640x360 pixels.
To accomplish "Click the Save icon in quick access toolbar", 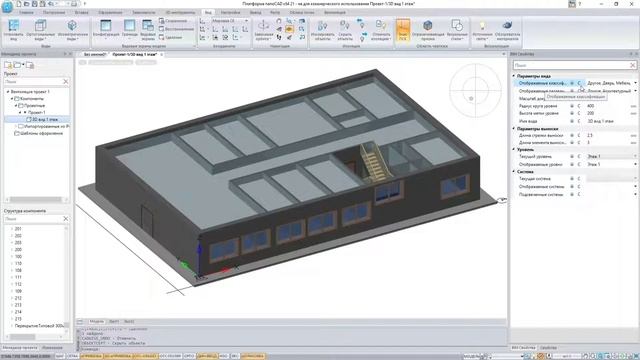I will point(35,4).
